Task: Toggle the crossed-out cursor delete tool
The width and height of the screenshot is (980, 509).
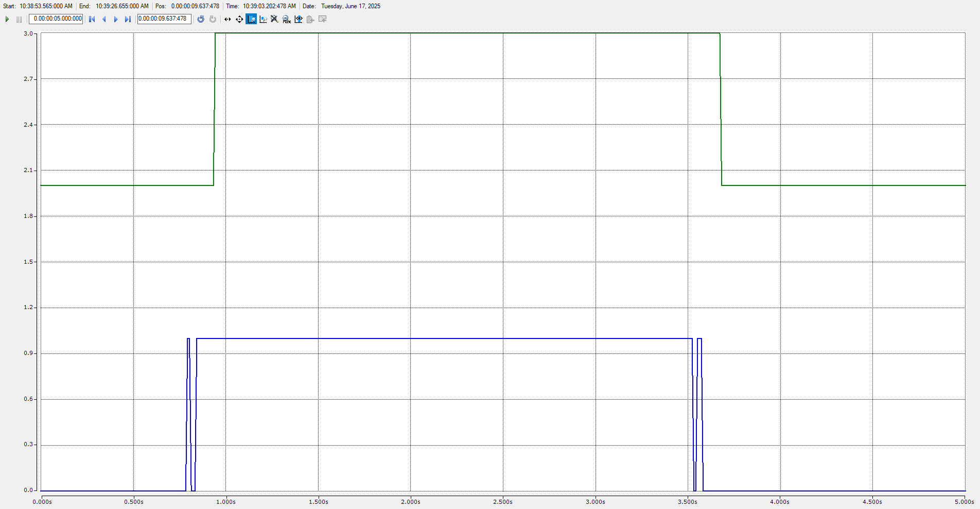Action: point(275,19)
